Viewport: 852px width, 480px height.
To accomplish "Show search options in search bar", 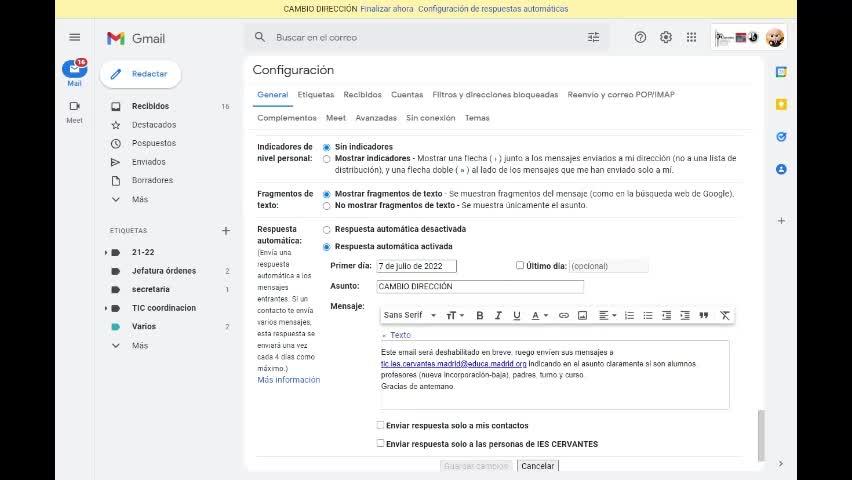I will [593, 37].
